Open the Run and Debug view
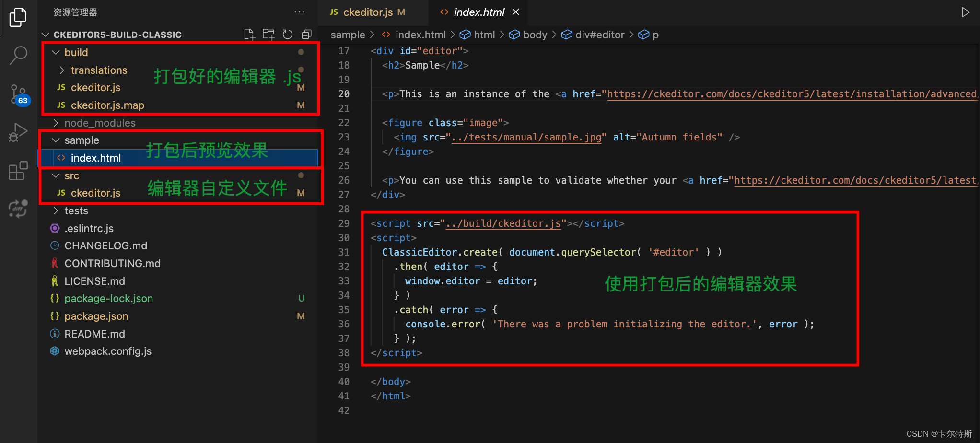 coord(18,133)
